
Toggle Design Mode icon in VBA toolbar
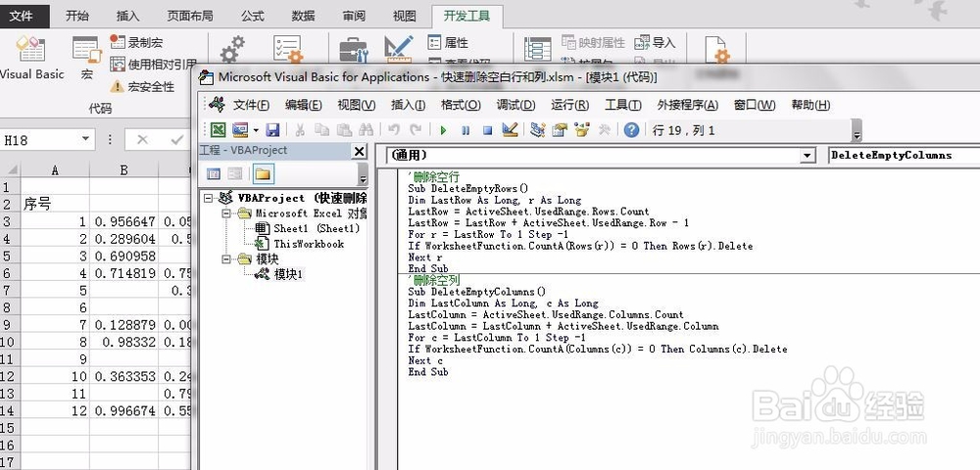coord(510,130)
